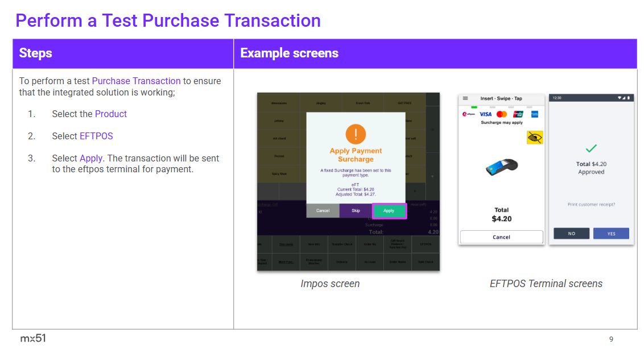Click the right arrow below the product grid

415,192
